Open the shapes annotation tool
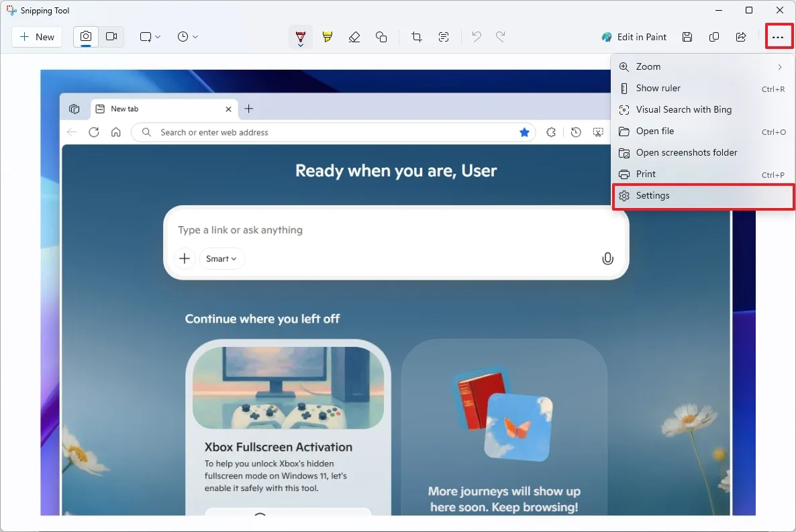This screenshot has height=532, width=796. coord(381,37)
